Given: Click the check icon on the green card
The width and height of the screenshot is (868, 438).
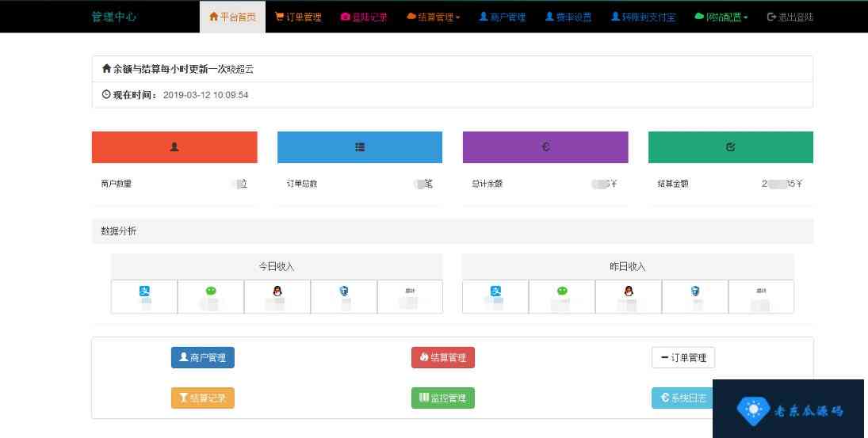Looking at the screenshot, I should click(730, 147).
